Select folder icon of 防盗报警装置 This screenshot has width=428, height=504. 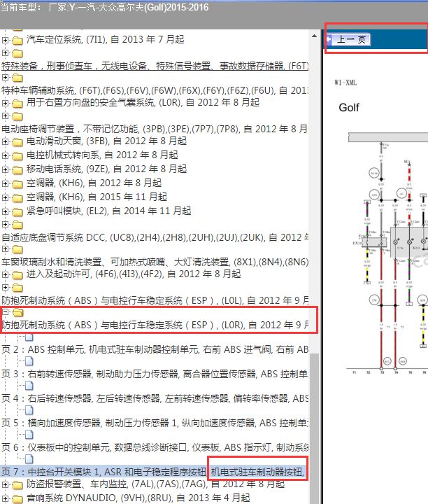(17, 484)
